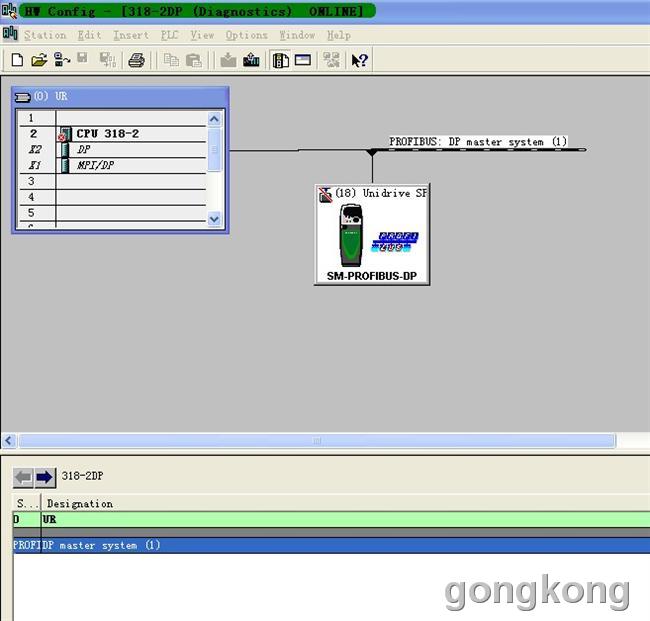The width and height of the screenshot is (650, 621).
Task: Select empty rack slot 5
Action: coord(113,213)
